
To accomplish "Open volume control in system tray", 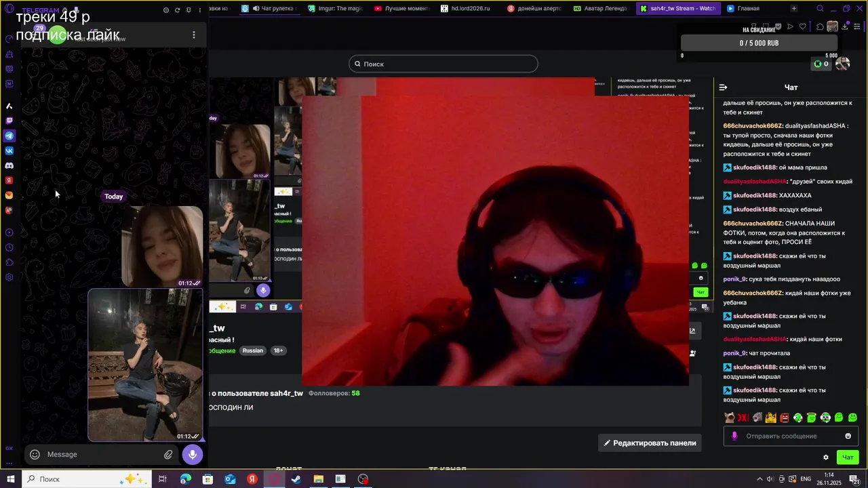I will point(770,479).
